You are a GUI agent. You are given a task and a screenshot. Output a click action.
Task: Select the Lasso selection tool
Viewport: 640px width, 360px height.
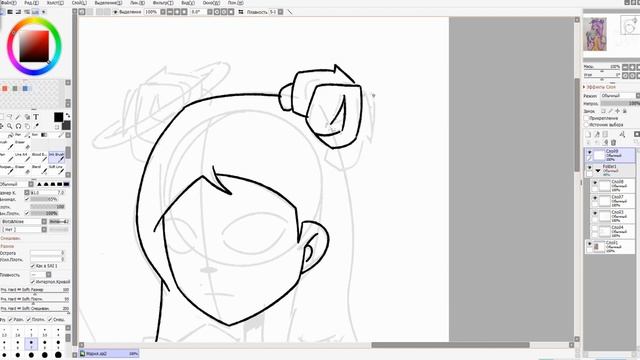[x=9, y=117]
